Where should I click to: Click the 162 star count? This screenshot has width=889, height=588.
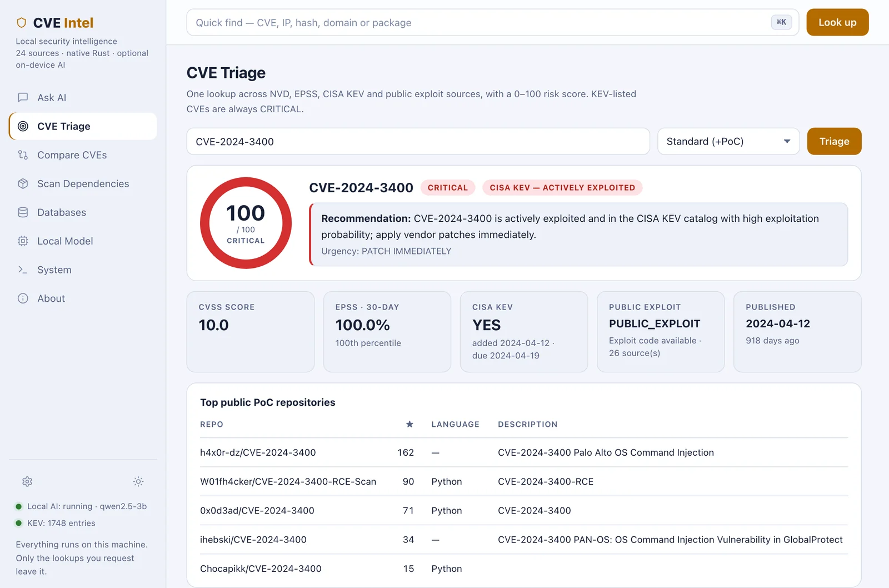coord(406,452)
